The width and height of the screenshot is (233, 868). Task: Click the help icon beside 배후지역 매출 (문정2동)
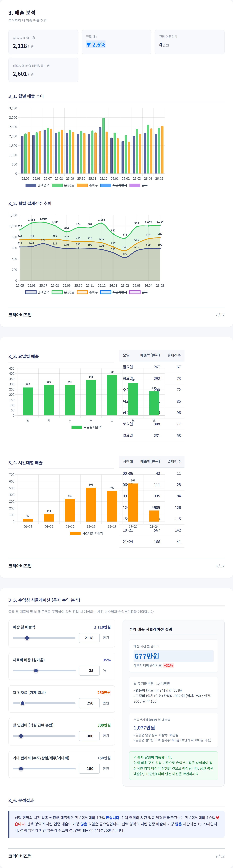point(49,66)
